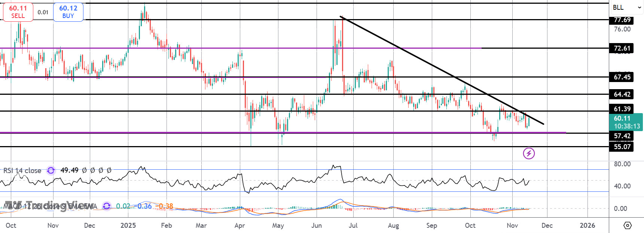Click the green current price 60.11 label

pyautogui.click(x=626, y=122)
